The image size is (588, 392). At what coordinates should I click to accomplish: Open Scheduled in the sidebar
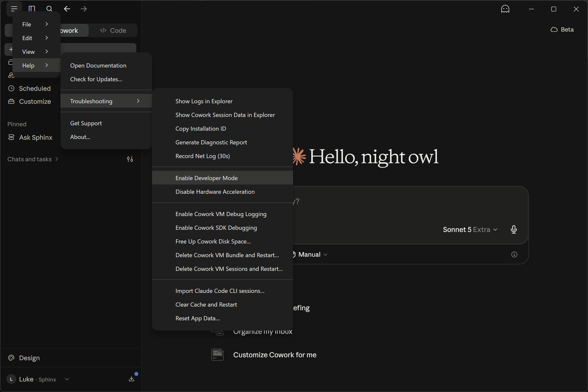coord(33,89)
